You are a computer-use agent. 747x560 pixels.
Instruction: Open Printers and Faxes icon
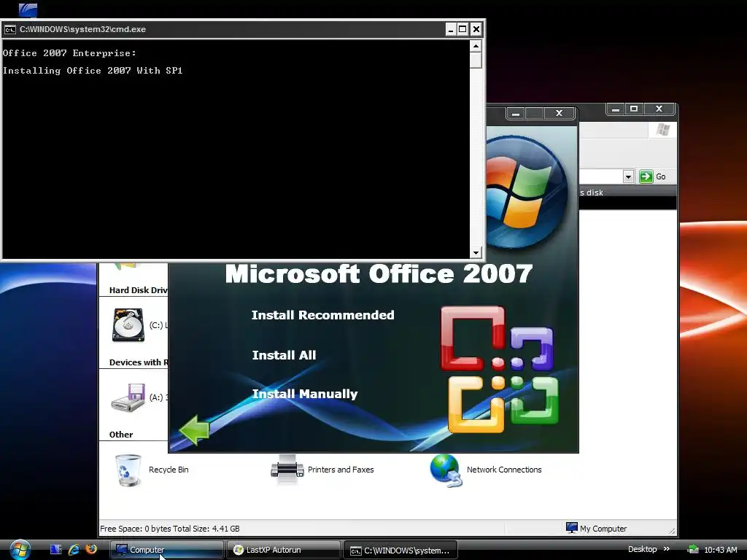pyautogui.click(x=287, y=470)
